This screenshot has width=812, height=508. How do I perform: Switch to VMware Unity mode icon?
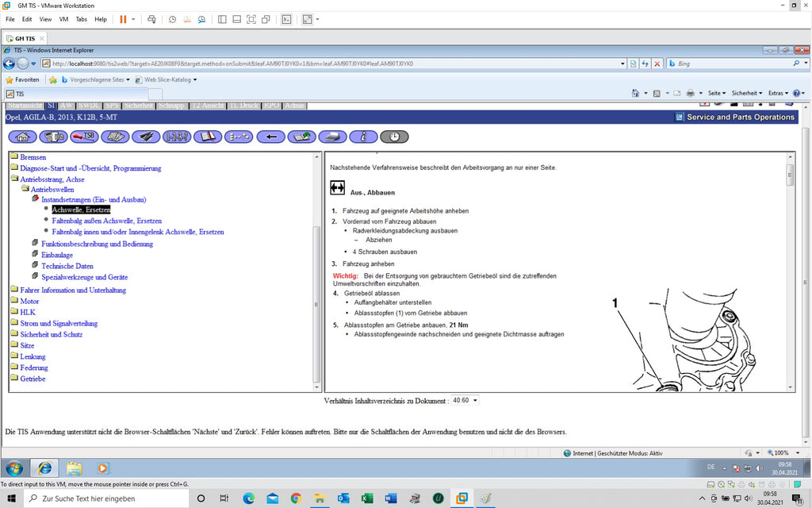[x=266, y=19]
